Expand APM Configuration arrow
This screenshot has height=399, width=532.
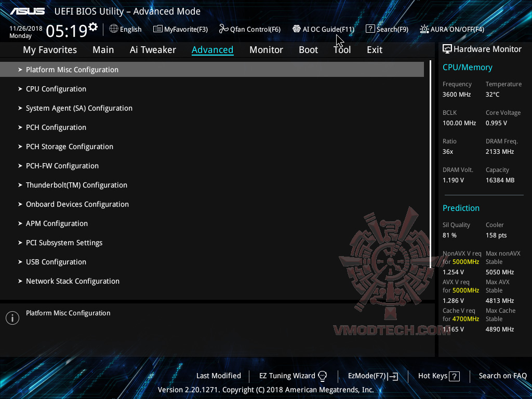(x=20, y=223)
